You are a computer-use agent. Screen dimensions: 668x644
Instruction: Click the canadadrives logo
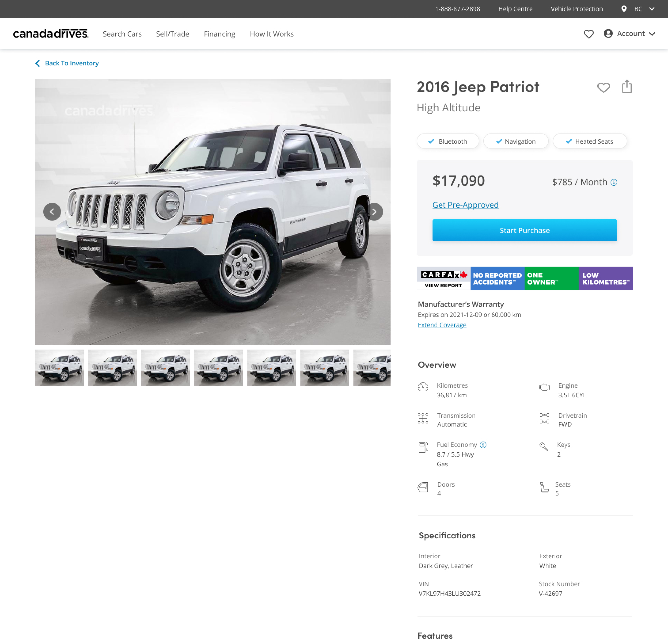coord(51,33)
